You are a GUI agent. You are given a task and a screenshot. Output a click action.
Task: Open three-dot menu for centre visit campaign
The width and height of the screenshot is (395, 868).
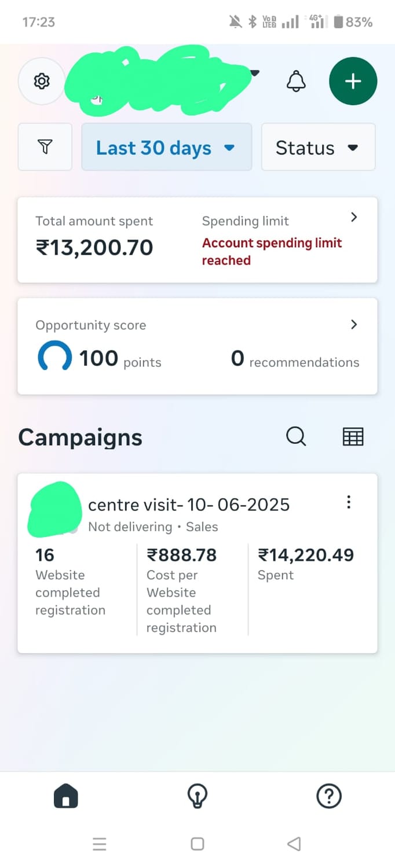click(x=348, y=502)
